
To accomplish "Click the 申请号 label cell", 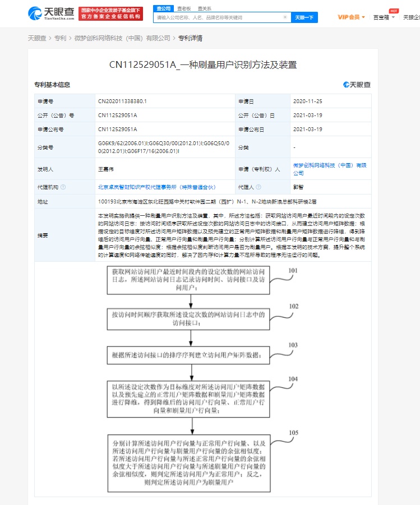I will [65, 101].
